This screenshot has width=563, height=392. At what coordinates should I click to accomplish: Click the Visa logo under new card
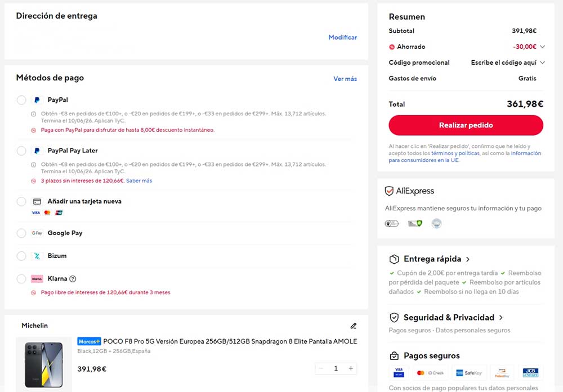(36, 213)
